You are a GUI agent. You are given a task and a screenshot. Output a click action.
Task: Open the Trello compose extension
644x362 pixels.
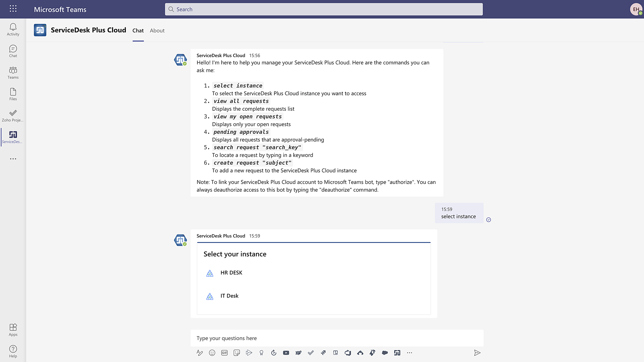(x=336, y=353)
